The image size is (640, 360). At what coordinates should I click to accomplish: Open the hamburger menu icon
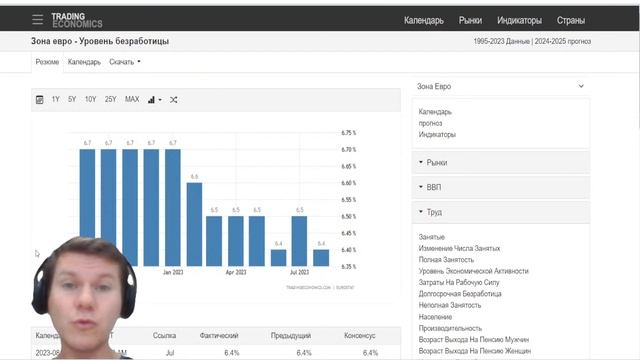pyautogui.click(x=37, y=20)
